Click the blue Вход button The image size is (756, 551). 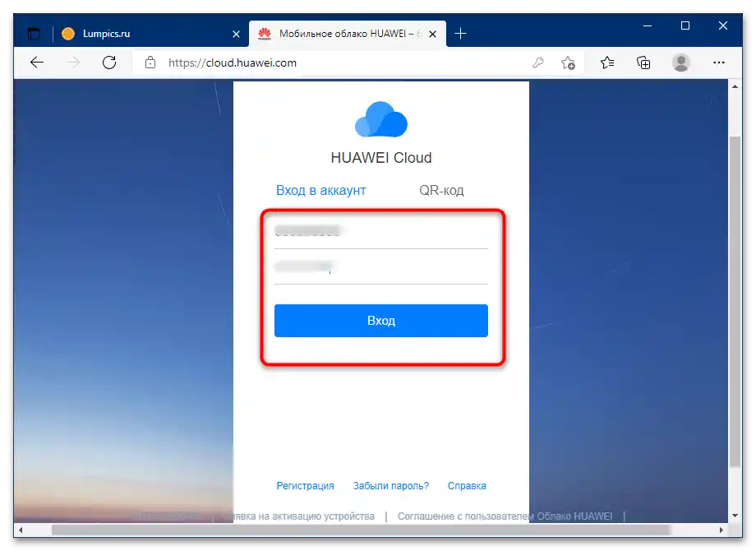coord(381,321)
